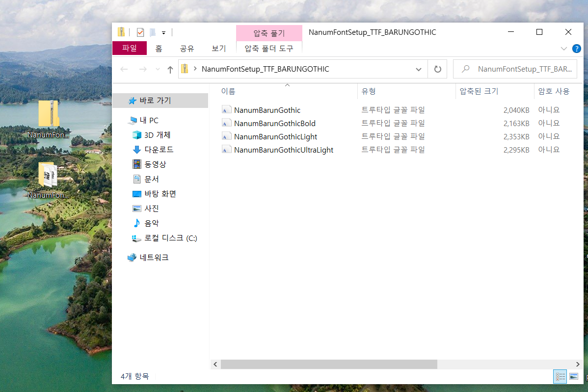Viewport: 588px width, 392px height.
Task: Open 음악 folder in sidebar
Action: pyautogui.click(x=152, y=223)
